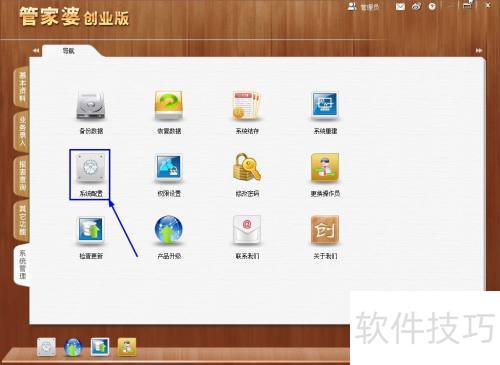Switch to the 业务录入 side tab
This screenshot has width=500, height=365.
tap(22, 131)
